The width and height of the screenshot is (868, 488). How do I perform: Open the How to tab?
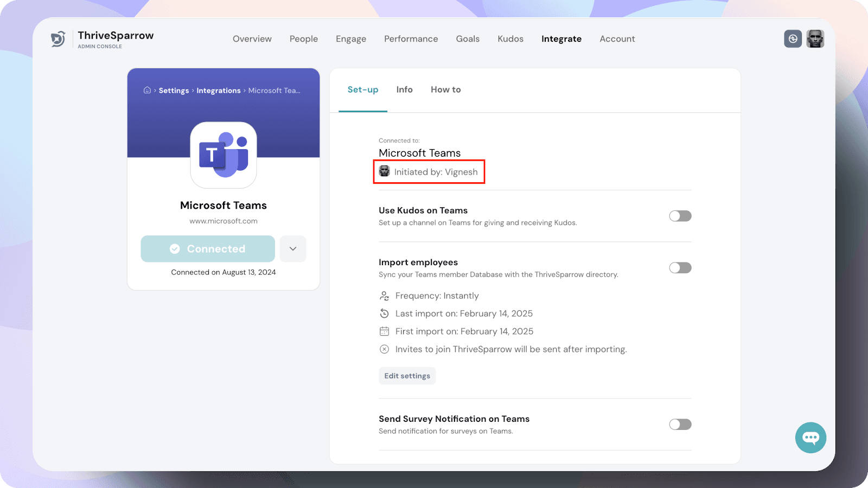point(445,89)
